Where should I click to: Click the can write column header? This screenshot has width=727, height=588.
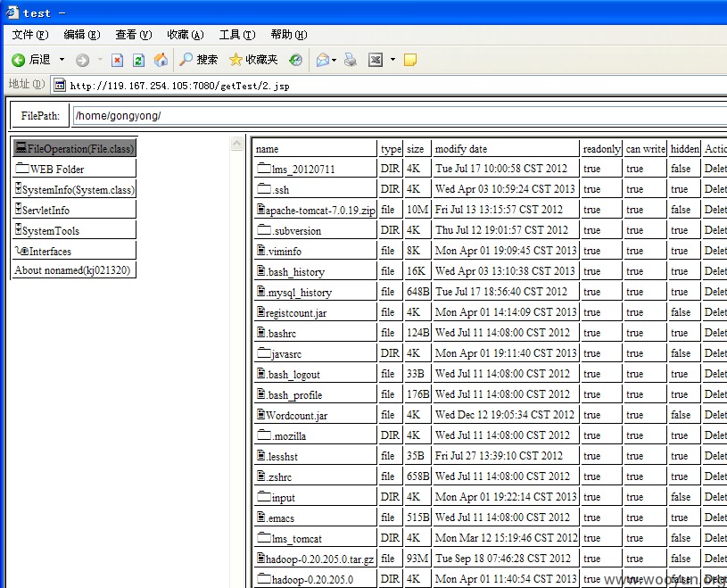click(x=646, y=149)
